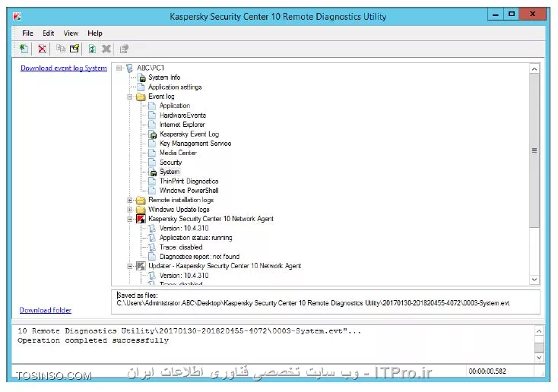
Task: Click the Security log page icon
Action: tap(152, 163)
